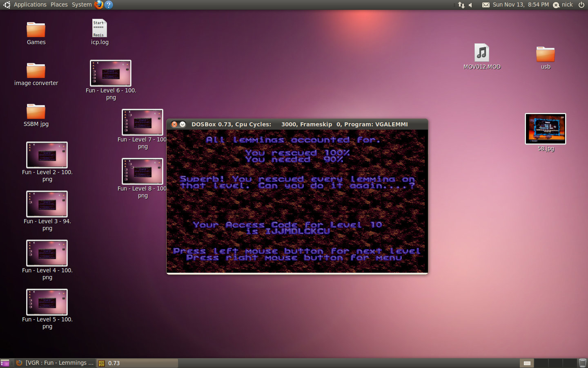Open the mail envelope indicator
Screen dimensions: 588x368
pyautogui.click(x=486, y=5)
